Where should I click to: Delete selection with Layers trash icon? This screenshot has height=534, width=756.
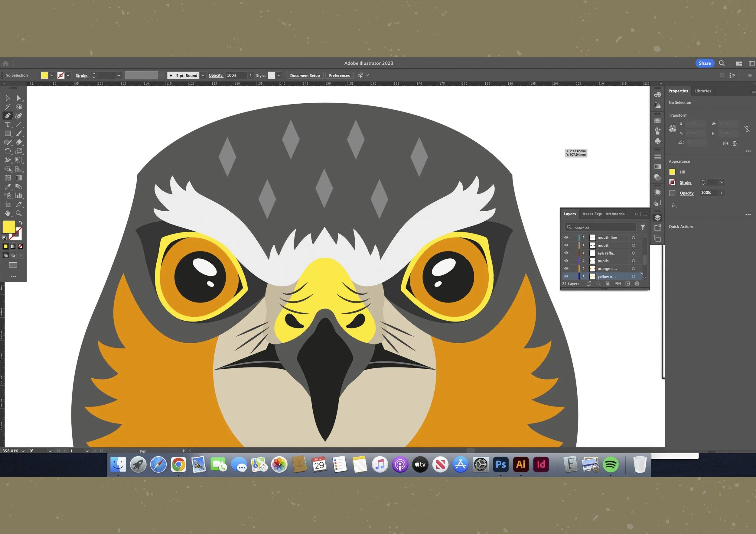click(637, 283)
